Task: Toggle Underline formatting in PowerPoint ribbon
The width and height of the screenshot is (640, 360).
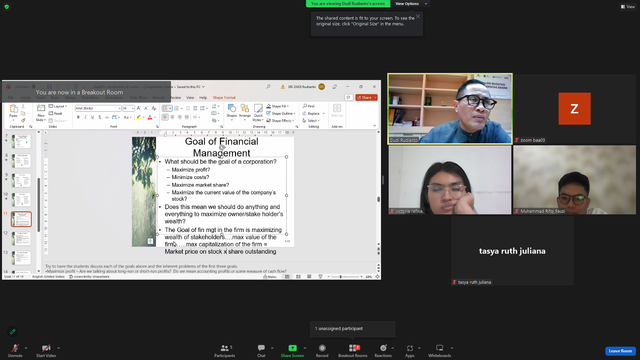Action: coord(93,117)
